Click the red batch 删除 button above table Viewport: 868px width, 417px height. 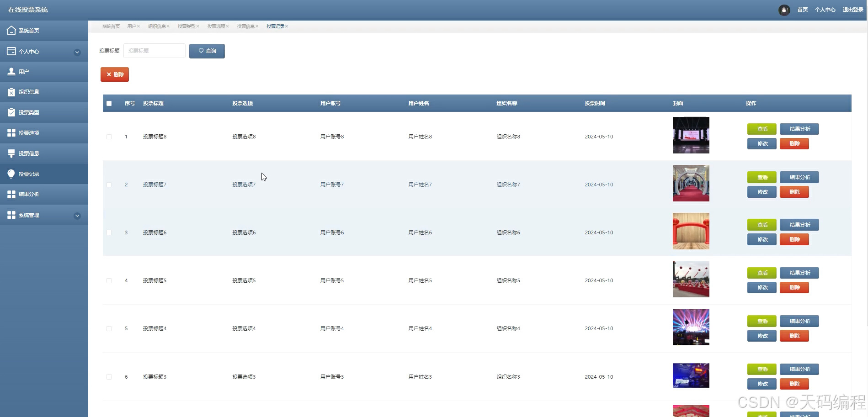[115, 74]
